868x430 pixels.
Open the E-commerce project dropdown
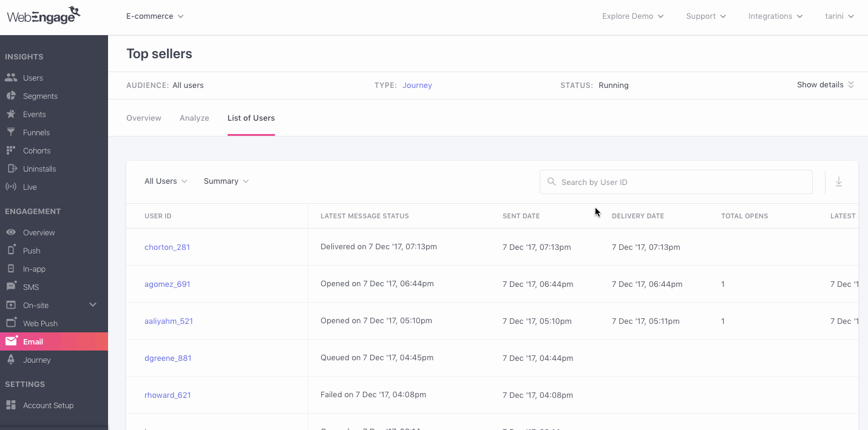pyautogui.click(x=155, y=16)
